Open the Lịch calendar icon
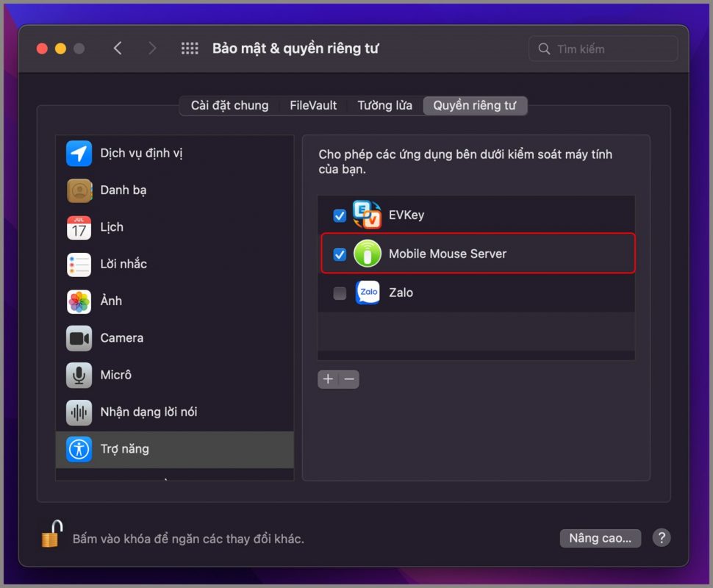This screenshot has width=713, height=588. coord(79,228)
